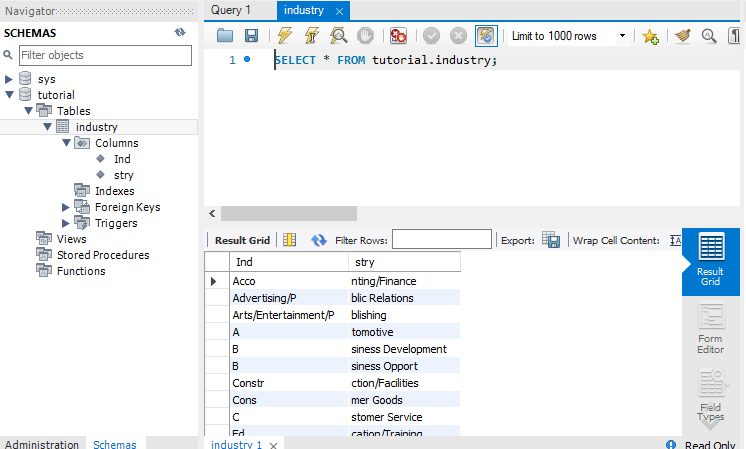Open the Administration tab

point(42,444)
